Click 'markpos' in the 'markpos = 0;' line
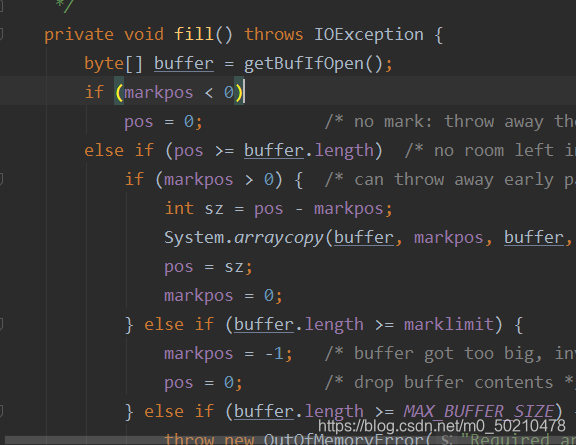Image resolution: width=576 pixels, height=445 pixels. pyautogui.click(x=198, y=296)
